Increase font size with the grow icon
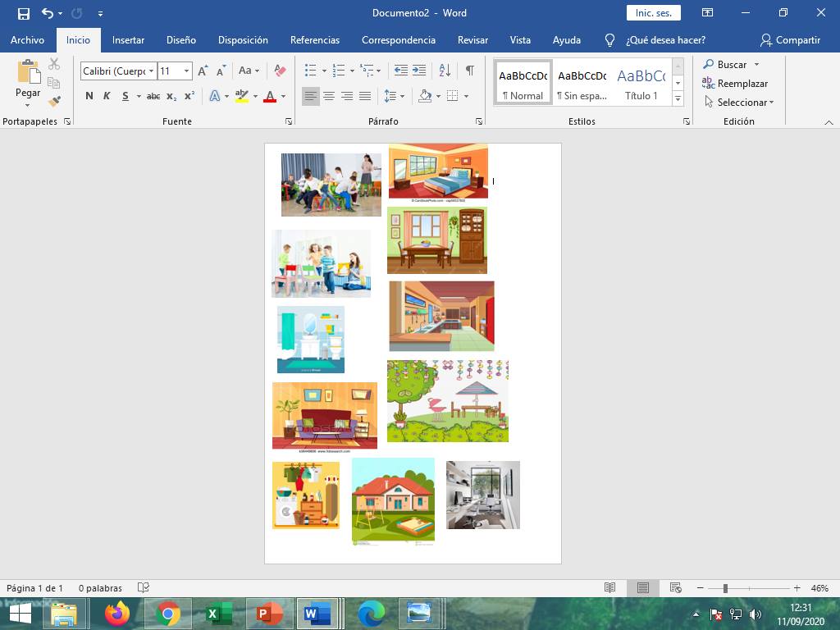 coord(203,71)
